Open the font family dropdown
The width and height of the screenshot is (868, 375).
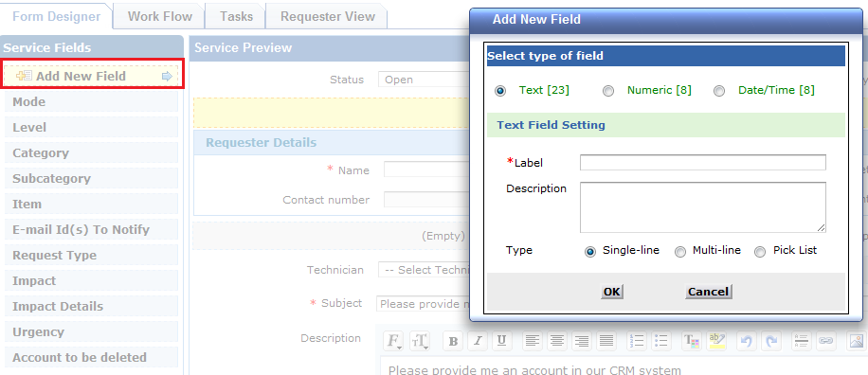click(393, 341)
